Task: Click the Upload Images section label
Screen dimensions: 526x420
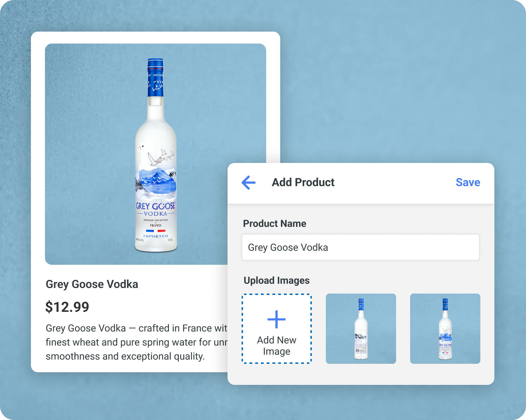Action: pyautogui.click(x=277, y=280)
